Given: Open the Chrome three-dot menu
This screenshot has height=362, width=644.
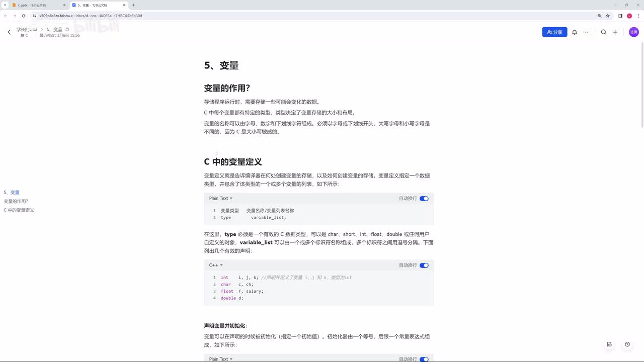Looking at the screenshot, I should tap(638, 16).
